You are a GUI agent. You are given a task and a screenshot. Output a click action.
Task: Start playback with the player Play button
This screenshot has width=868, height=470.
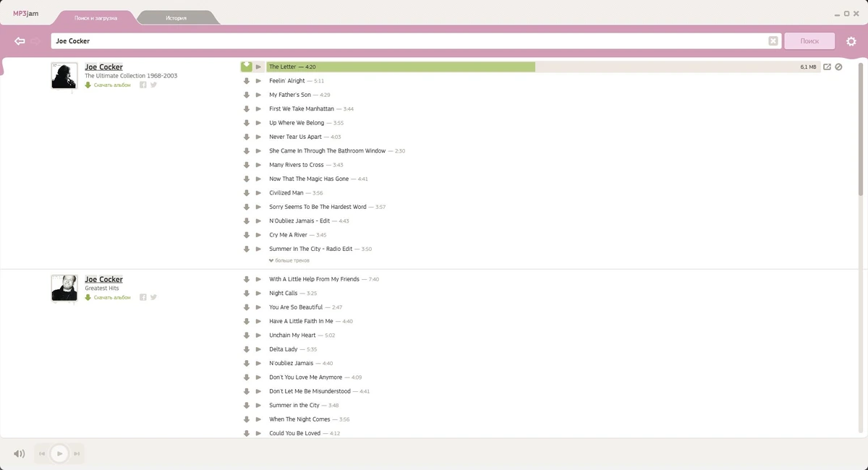click(60, 454)
